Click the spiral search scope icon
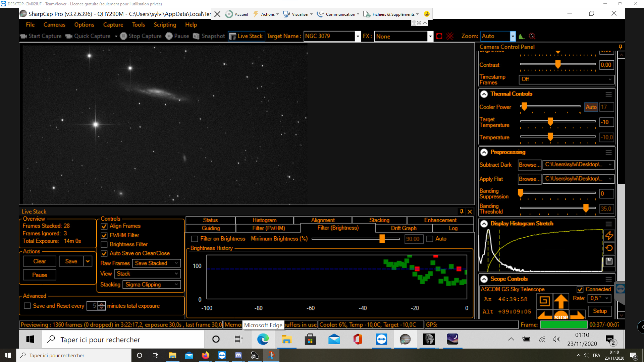 pyautogui.click(x=544, y=301)
